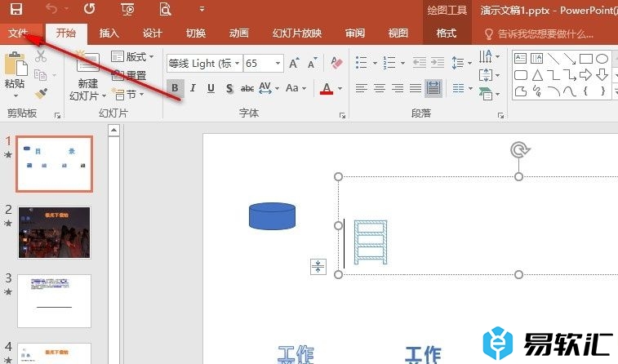The image size is (618, 364).
Task: Click the Cut scissors icon
Action: point(42,57)
